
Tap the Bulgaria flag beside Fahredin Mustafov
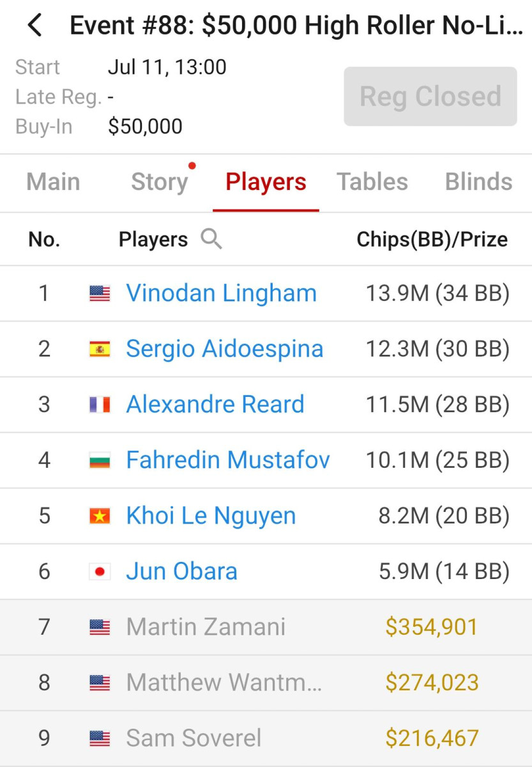(x=100, y=460)
